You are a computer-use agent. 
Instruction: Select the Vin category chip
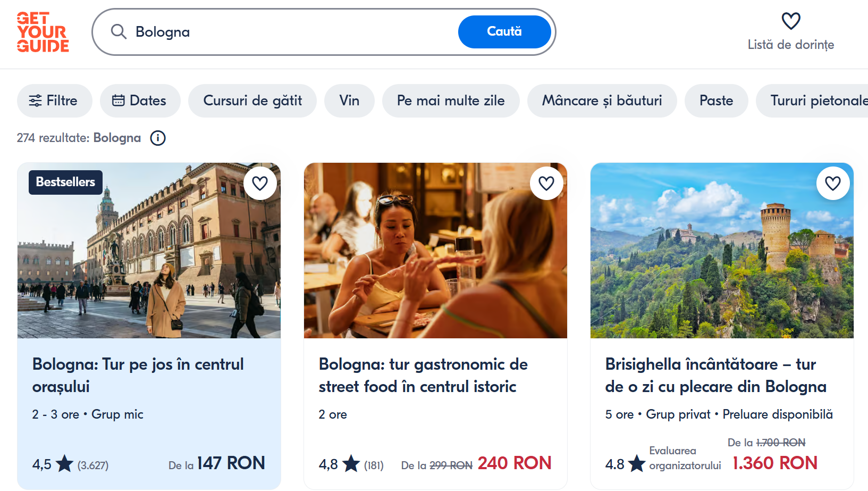(x=349, y=101)
